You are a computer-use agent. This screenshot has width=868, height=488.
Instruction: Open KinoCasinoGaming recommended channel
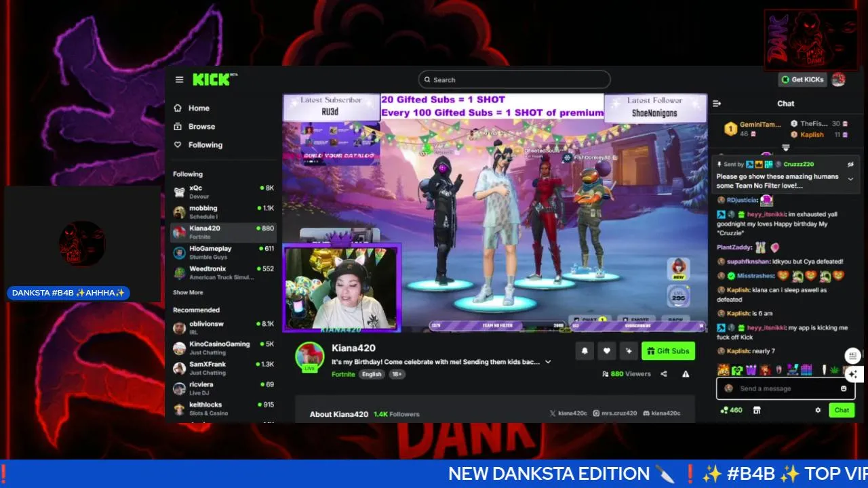tap(224, 348)
